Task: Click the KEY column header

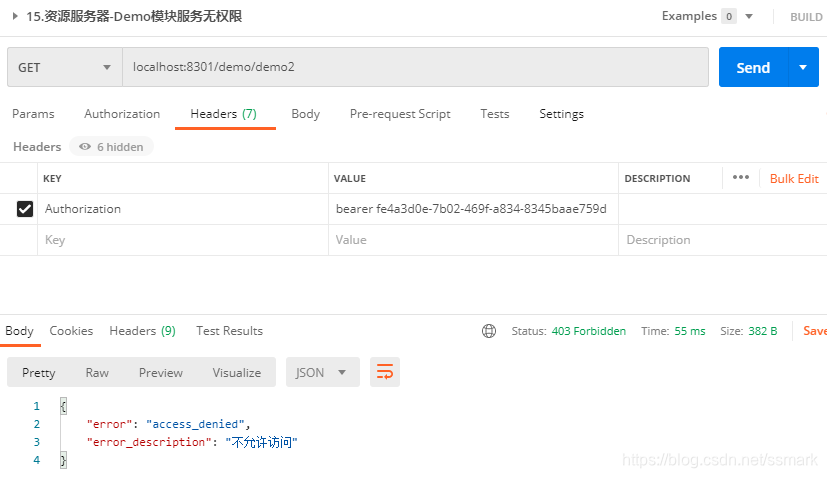Action: tap(52, 179)
